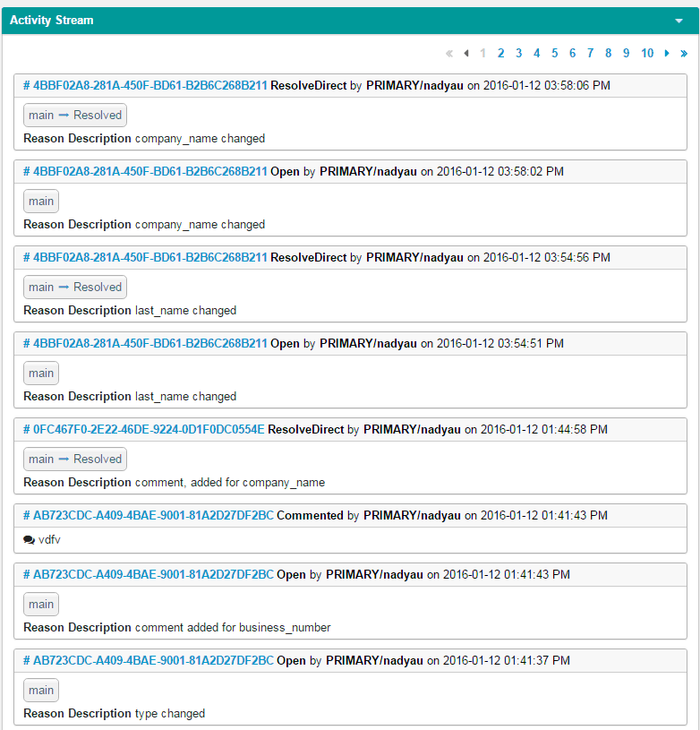Collapse the Activity Stream panel arrow
This screenshot has height=730, width=700.
click(679, 21)
